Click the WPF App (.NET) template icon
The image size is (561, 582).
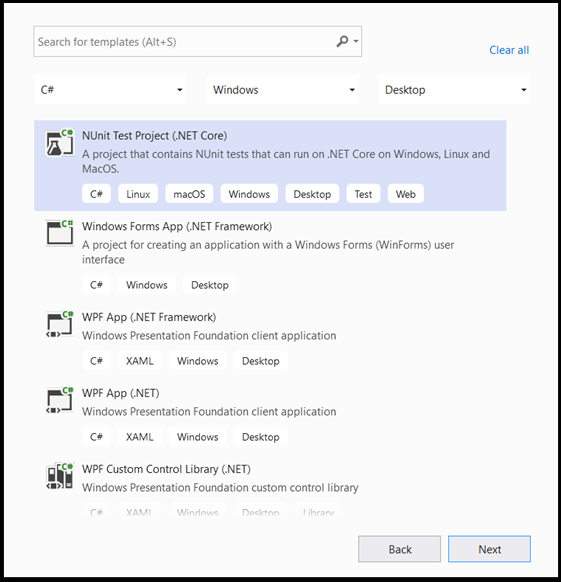[x=59, y=400]
